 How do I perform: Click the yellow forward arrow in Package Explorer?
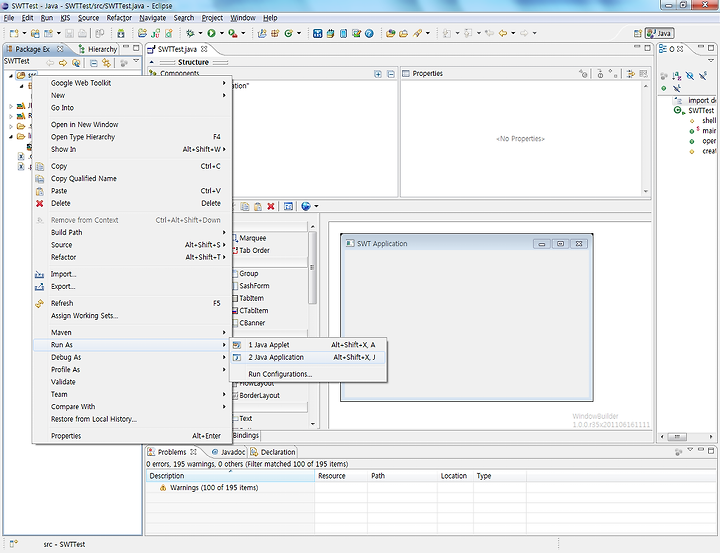(x=63, y=63)
